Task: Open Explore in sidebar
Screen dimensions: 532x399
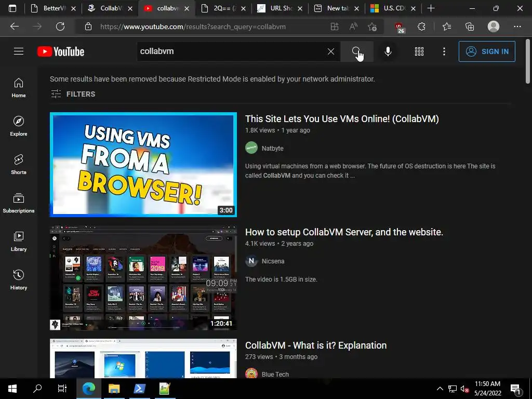Action: pos(19,126)
